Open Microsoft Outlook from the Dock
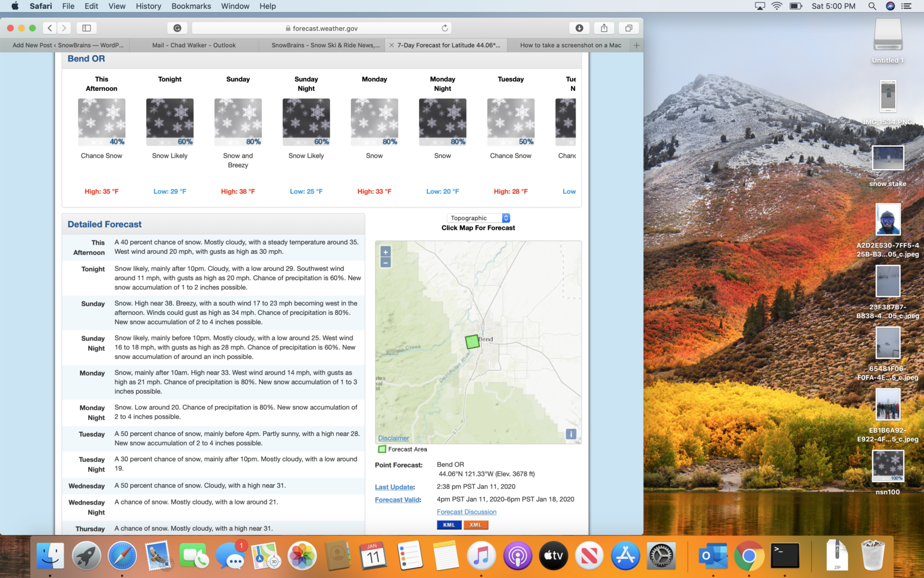Screen dimensions: 924x578 click(713, 556)
